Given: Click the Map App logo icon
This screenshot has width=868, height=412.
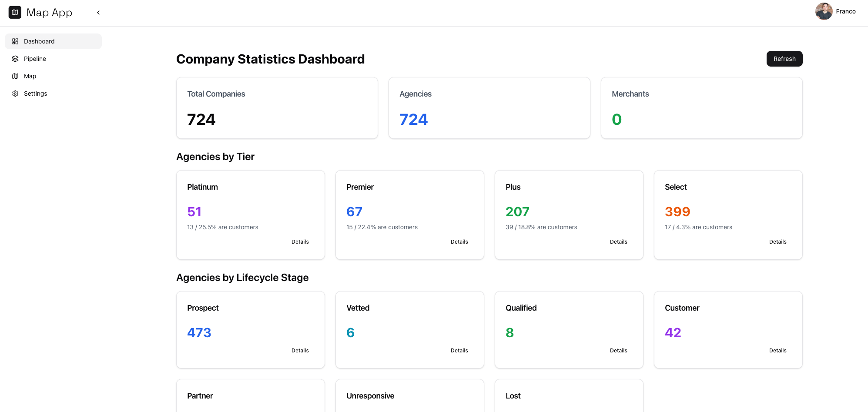Looking at the screenshot, I should 15,12.
